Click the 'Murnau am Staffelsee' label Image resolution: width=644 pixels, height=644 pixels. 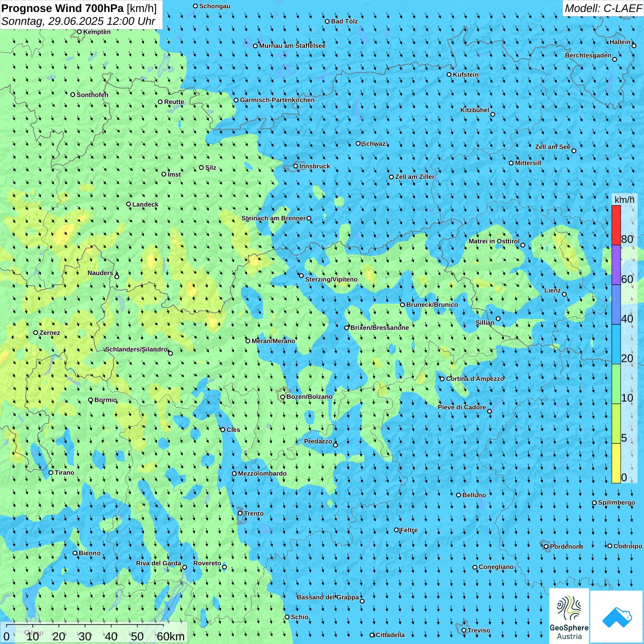(x=293, y=46)
